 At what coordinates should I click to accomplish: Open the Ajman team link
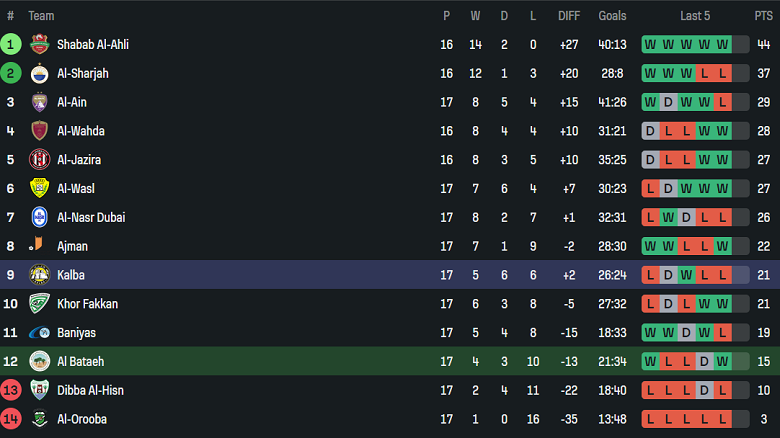(72, 246)
